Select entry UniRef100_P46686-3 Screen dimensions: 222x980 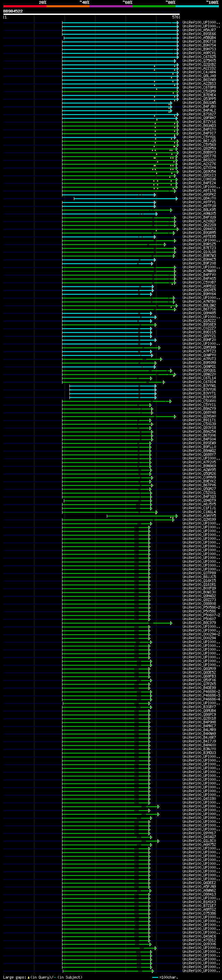pyautogui.click(x=201, y=695)
